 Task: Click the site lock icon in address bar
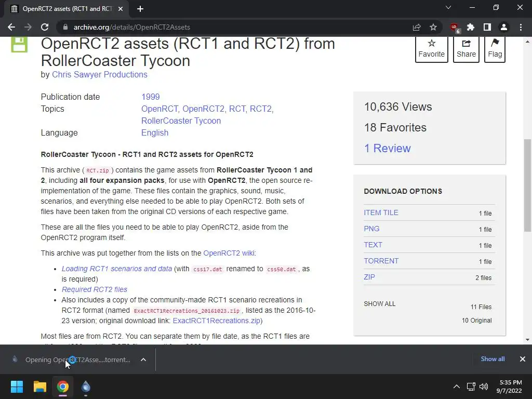tap(65, 27)
